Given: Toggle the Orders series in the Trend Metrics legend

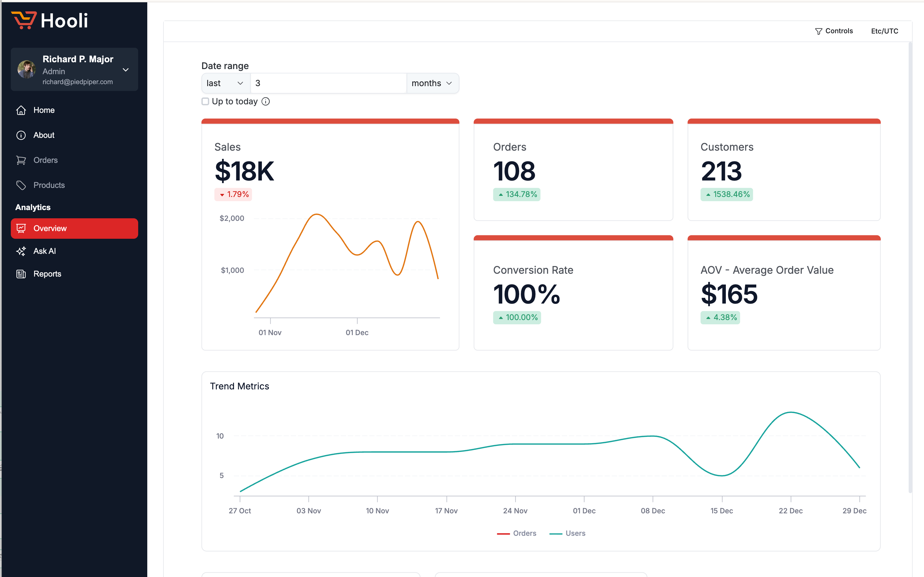Looking at the screenshot, I should pos(517,533).
